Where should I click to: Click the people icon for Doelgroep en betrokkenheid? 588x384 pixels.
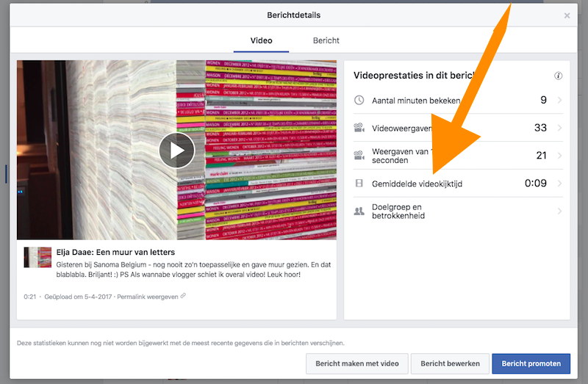[x=359, y=211]
